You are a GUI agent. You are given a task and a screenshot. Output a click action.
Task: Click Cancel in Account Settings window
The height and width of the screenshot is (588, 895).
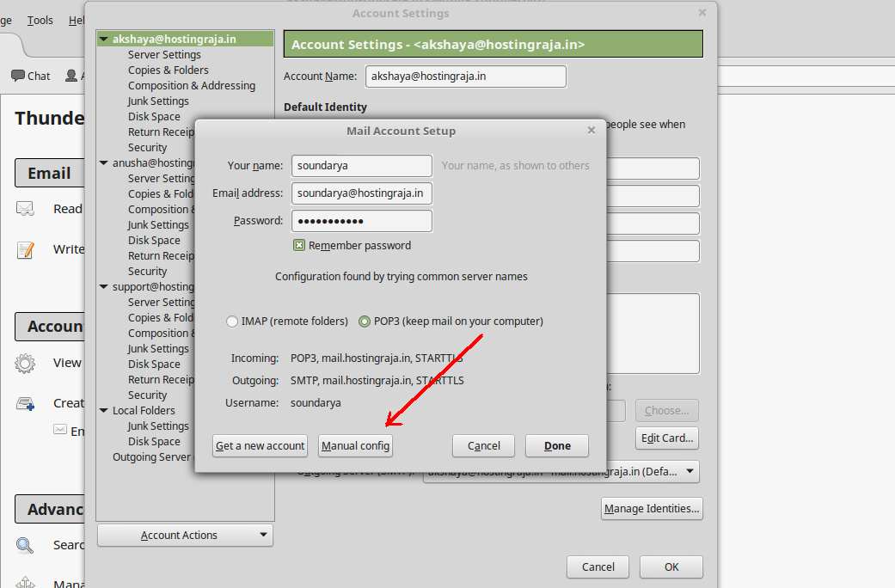[598, 567]
